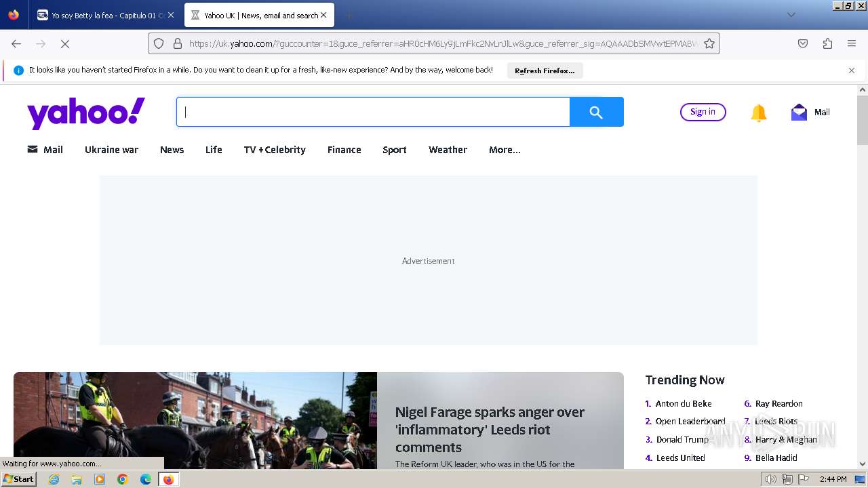Open Nigel Farage Leeds riot headline
Image resolution: width=868 pixels, height=488 pixels.
coord(490,430)
